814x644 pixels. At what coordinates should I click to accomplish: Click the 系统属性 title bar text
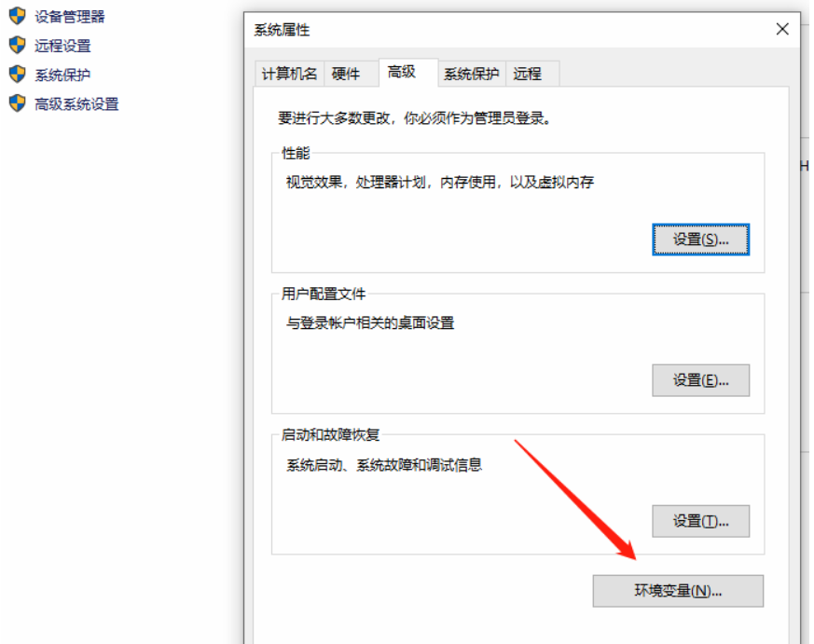pyautogui.click(x=282, y=30)
